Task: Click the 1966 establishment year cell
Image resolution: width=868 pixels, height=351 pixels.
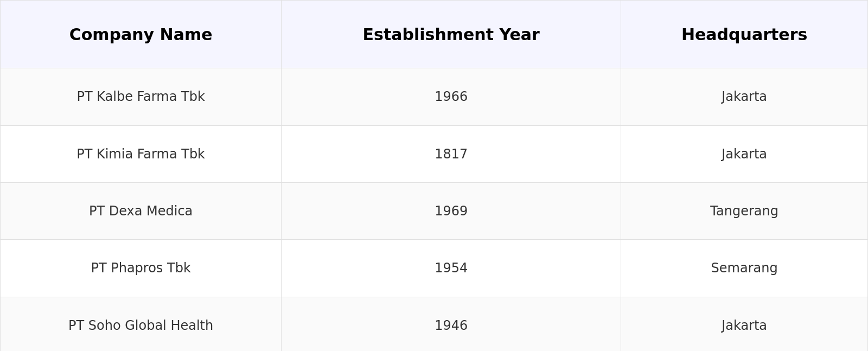Action: click(451, 97)
